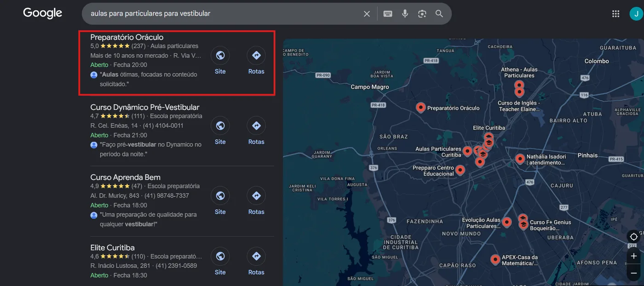Click address "R. Cel. Enéas, 14"
644x286 pixels.
[x=114, y=126]
